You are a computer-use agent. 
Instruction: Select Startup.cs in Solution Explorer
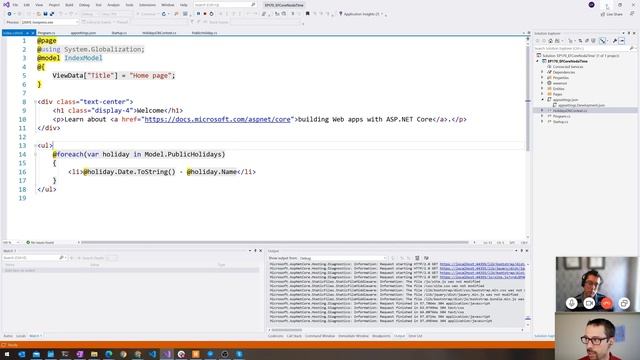tap(560, 122)
